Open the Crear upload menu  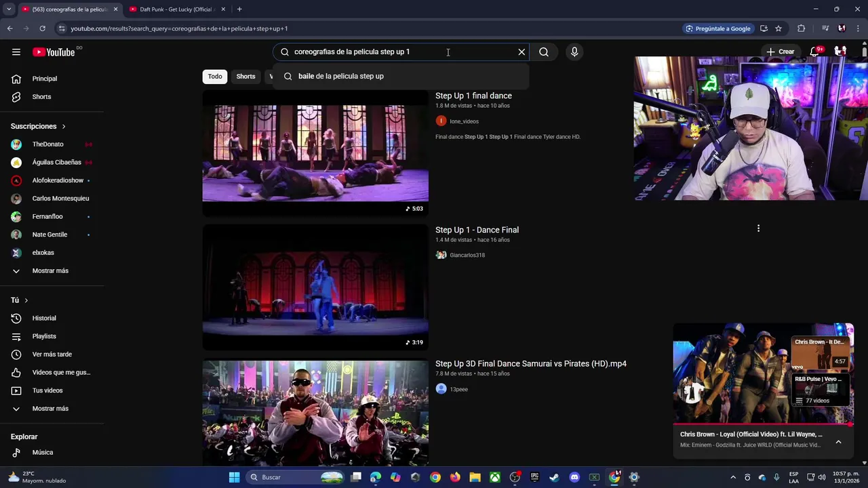pyautogui.click(x=781, y=52)
